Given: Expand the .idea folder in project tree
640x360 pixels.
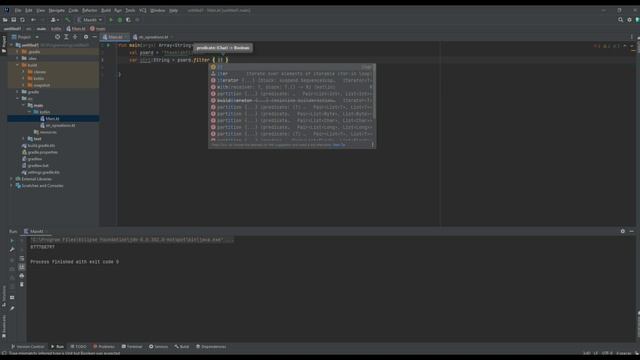Looking at the screenshot, I should coord(18,58).
